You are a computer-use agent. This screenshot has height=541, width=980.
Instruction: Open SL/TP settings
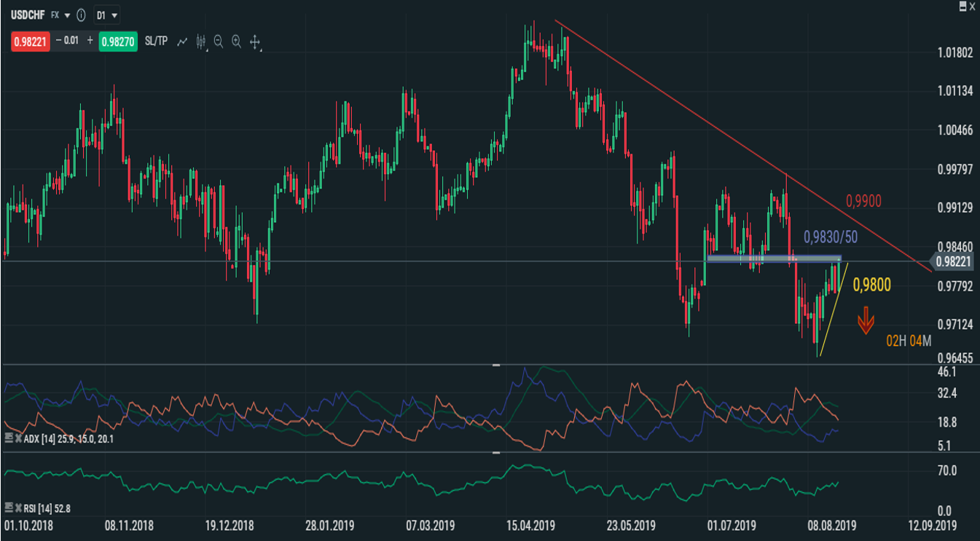156,42
